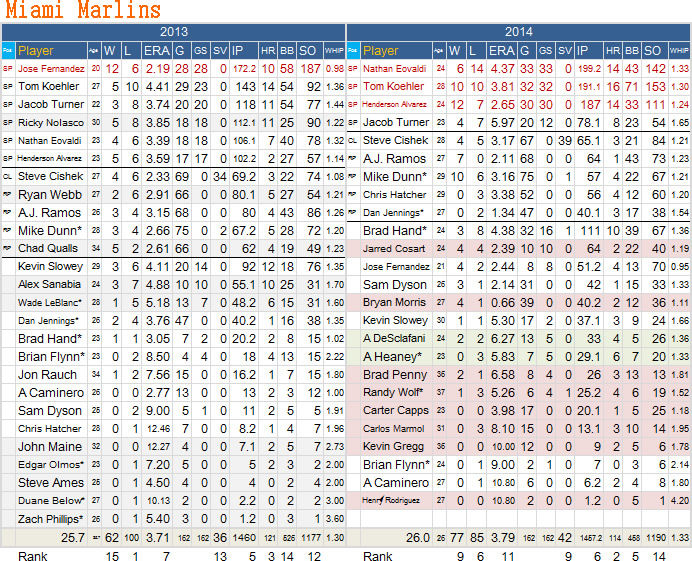
Task: Click Jacob Turner's 5.97 ERA in 2014
Action: point(503,123)
